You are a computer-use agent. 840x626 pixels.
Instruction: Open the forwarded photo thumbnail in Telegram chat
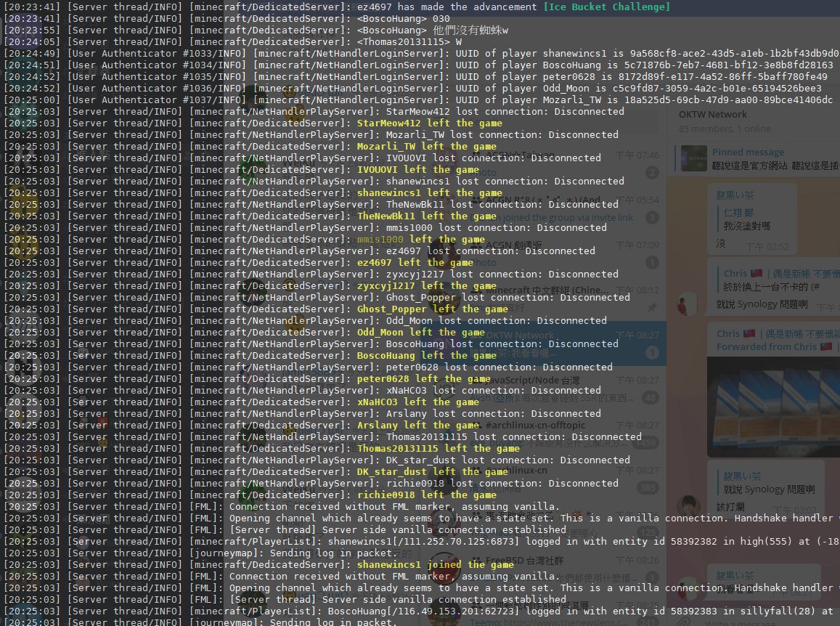(x=774, y=407)
